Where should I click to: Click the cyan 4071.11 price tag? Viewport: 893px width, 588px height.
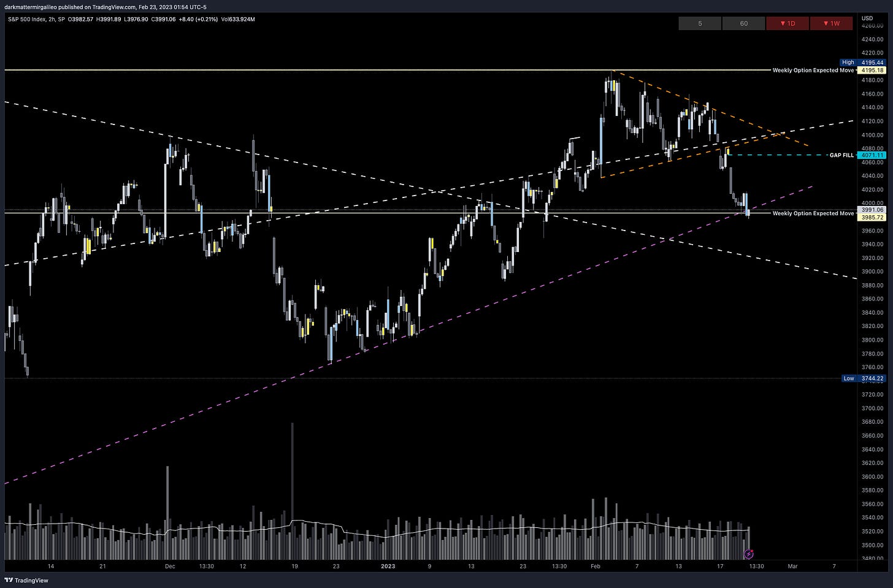(872, 156)
